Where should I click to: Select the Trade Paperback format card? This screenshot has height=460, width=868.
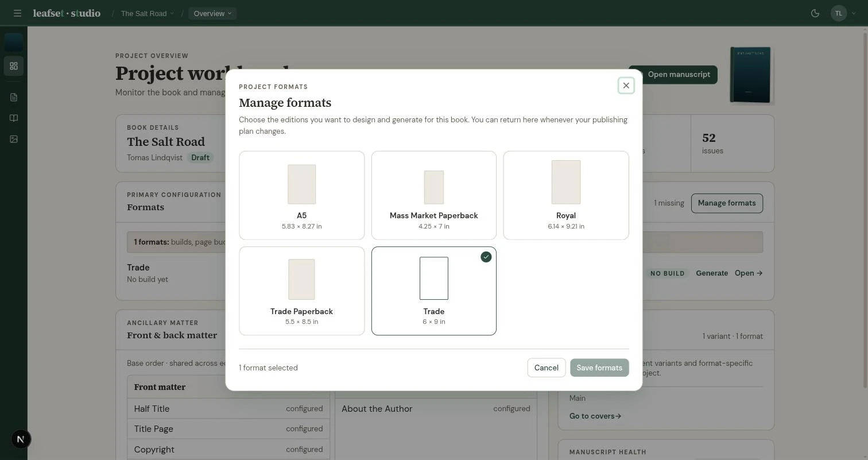pyautogui.click(x=302, y=291)
